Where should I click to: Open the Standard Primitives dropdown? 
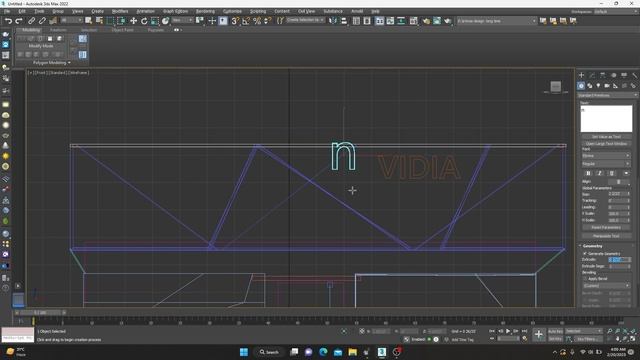[x=607, y=95]
